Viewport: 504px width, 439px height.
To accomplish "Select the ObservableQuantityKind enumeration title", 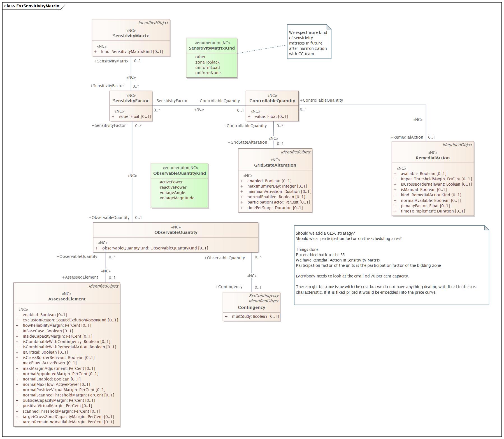I will click(x=180, y=173).
